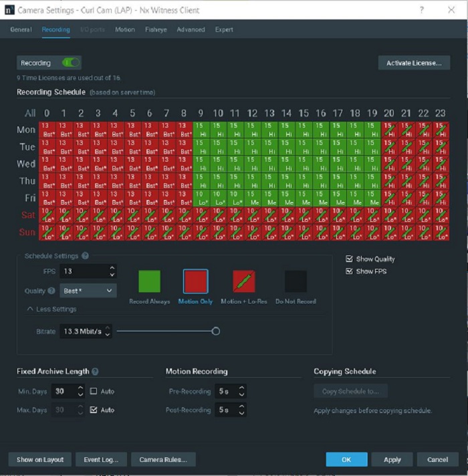Click the Show on Layout button
The image size is (468, 476).
tap(40, 459)
